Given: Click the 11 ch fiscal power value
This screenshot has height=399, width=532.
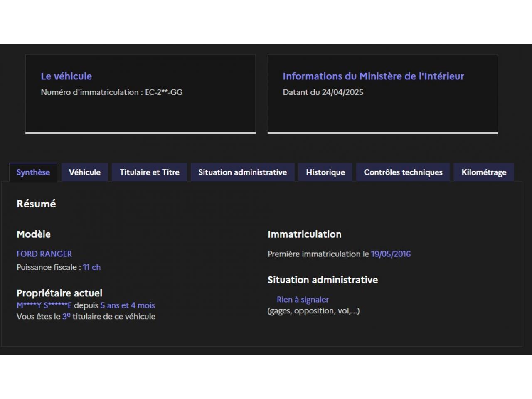Looking at the screenshot, I should (91, 267).
